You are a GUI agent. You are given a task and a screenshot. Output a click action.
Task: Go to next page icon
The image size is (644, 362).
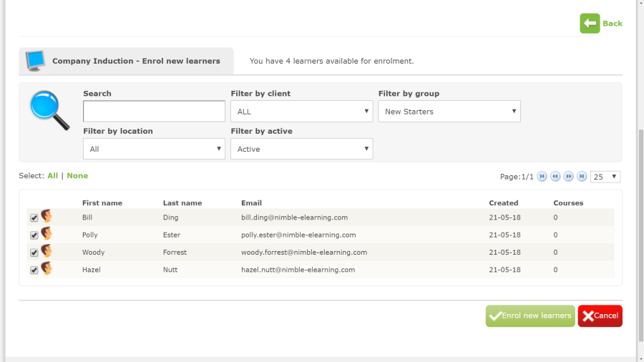coord(569,177)
